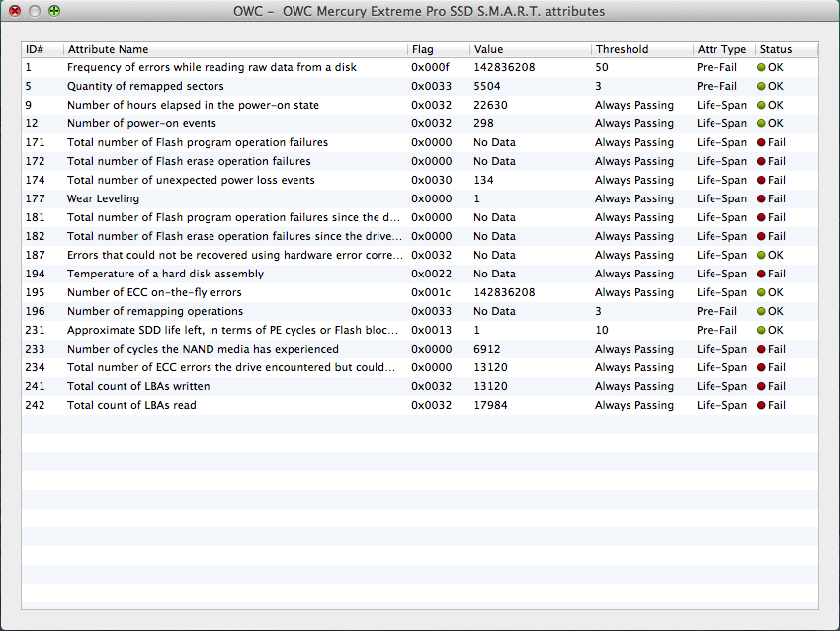Click the flag 0x000f in row 1
Screen dimensions: 840x631
(430, 67)
